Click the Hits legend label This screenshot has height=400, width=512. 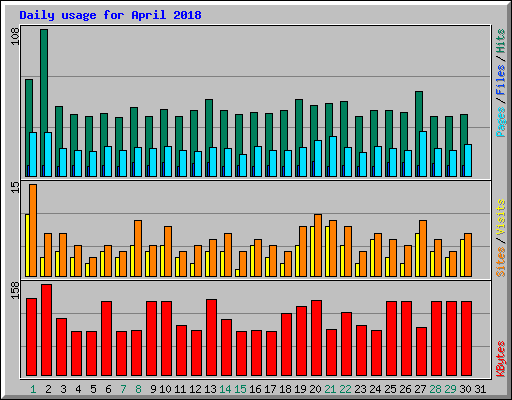(500, 41)
